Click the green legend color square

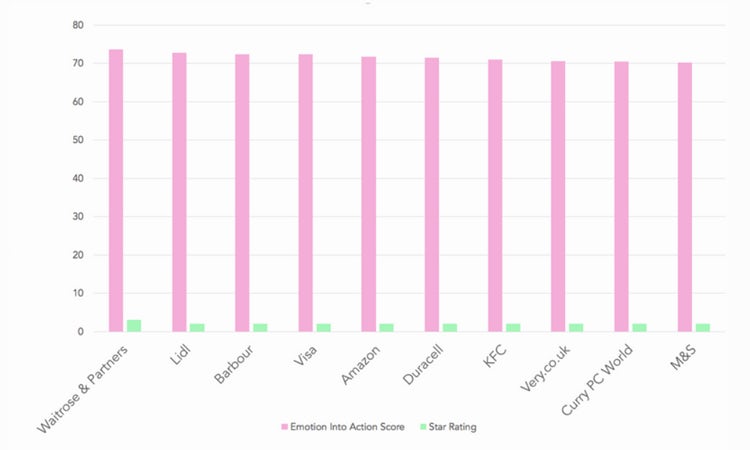tap(423, 427)
